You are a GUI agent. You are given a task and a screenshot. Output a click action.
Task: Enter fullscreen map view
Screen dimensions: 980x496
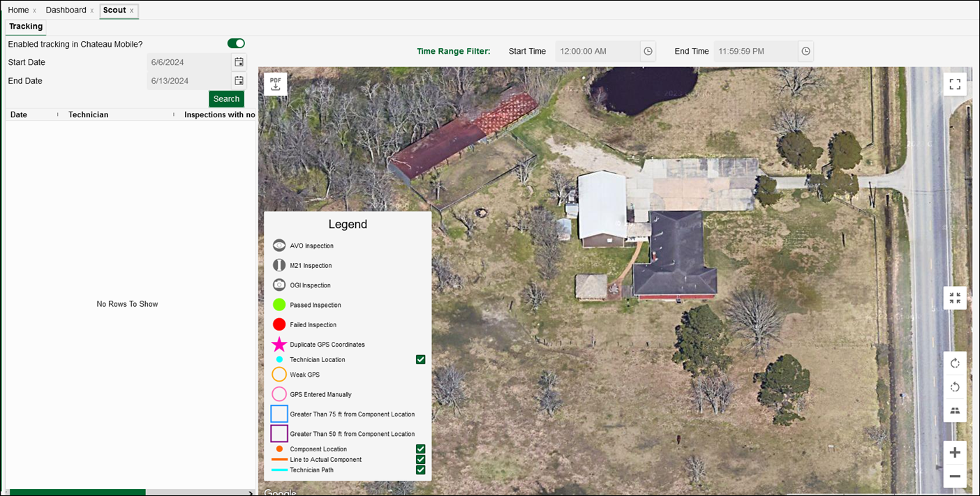tap(955, 84)
